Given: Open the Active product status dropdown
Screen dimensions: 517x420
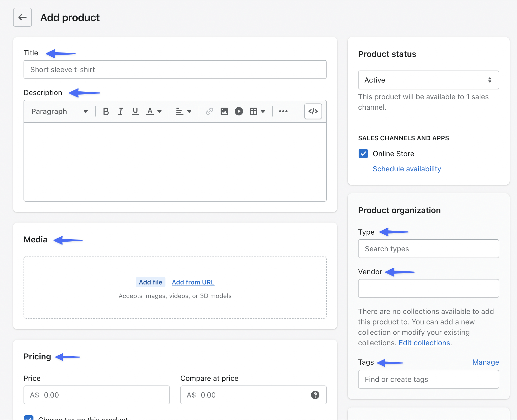Looking at the screenshot, I should [428, 80].
